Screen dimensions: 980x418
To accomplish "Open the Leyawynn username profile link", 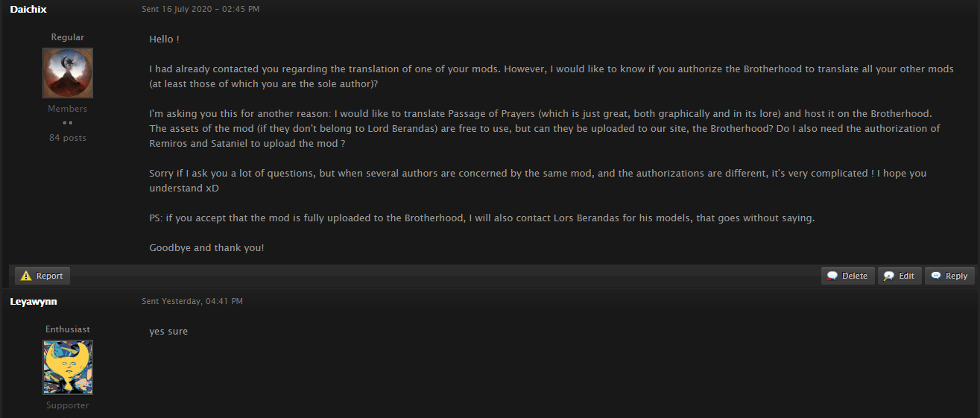I will click(x=34, y=301).
